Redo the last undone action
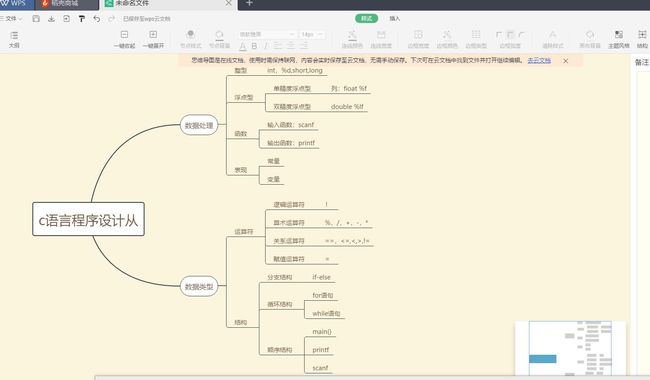The width and height of the screenshot is (650, 380). click(x=111, y=19)
